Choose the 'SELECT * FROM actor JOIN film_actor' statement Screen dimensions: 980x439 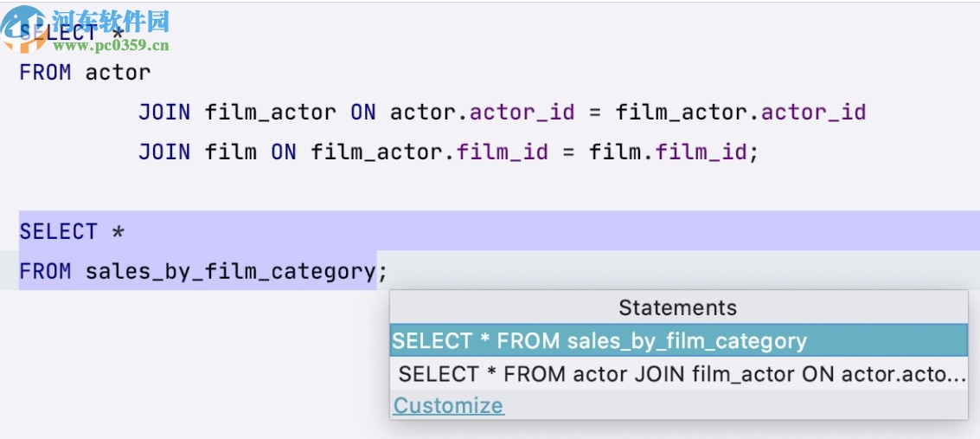pos(678,374)
